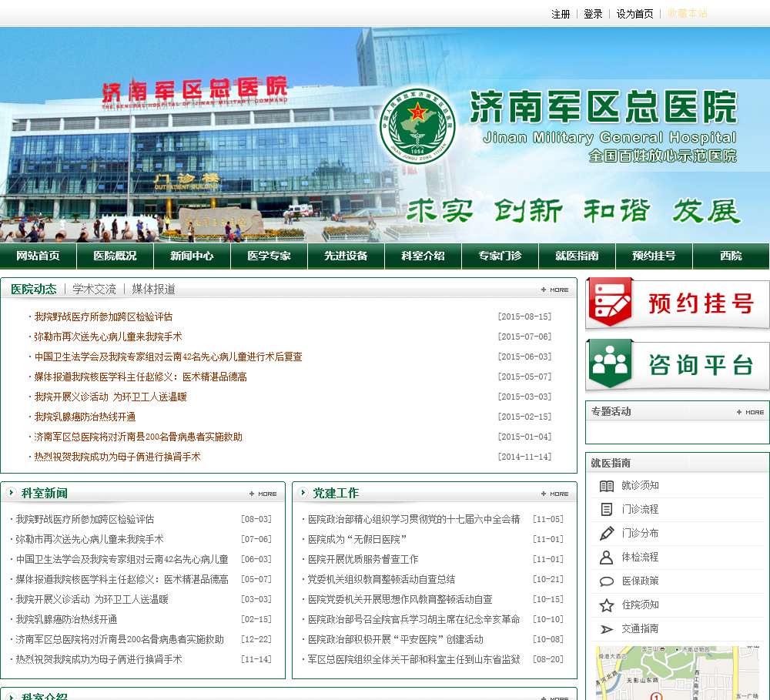The height and width of the screenshot is (700, 770).
Task: Click the arrow icon next to 科室新闻 heading
Action: coord(11,492)
